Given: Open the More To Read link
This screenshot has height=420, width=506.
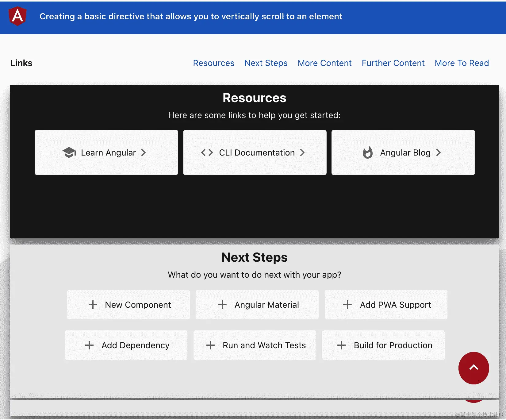Looking at the screenshot, I should pyautogui.click(x=462, y=63).
